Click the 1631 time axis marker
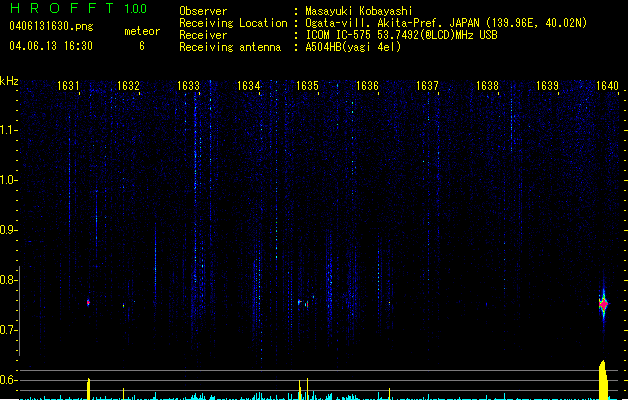 [68, 86]
